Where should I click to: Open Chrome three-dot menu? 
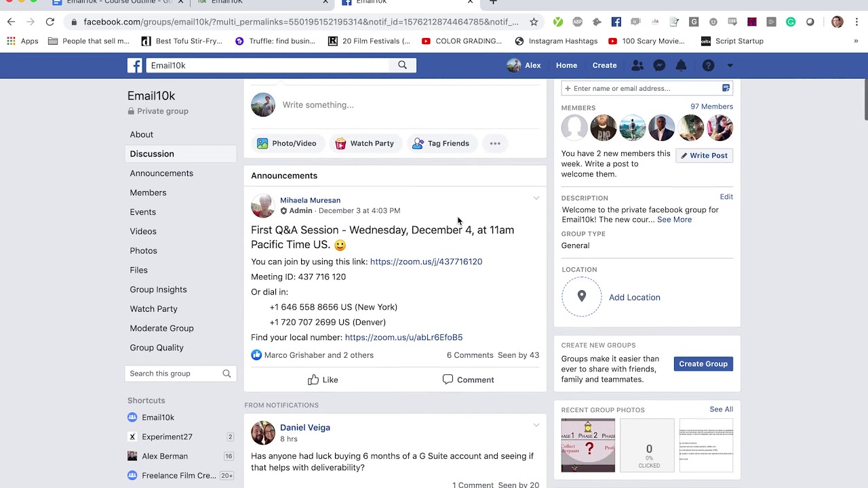[856, 22]
